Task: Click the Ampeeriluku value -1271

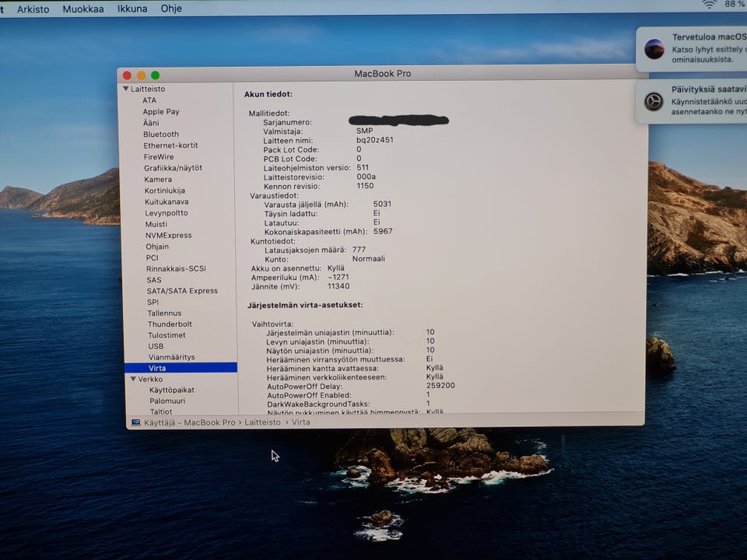Action: [x=338, y=277]
